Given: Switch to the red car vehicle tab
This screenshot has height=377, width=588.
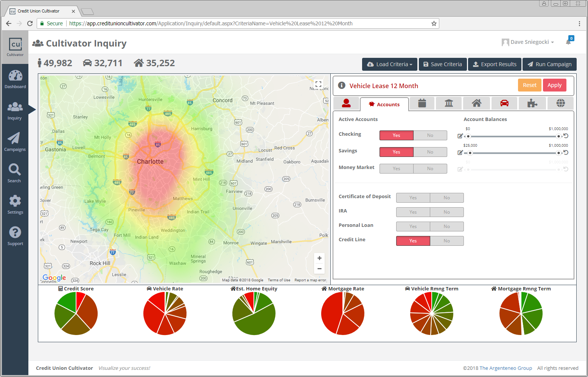Looking at the screenshot, I should [504, 103].
